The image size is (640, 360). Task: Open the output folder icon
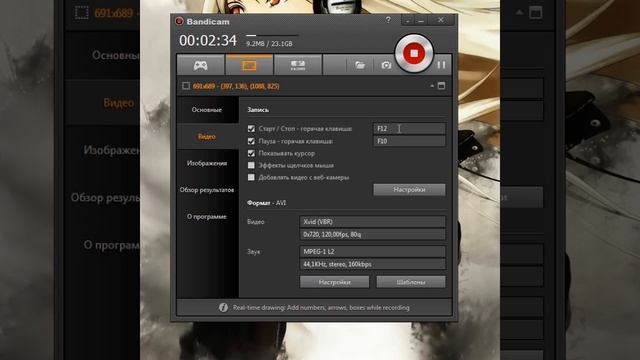pos(360,65)
